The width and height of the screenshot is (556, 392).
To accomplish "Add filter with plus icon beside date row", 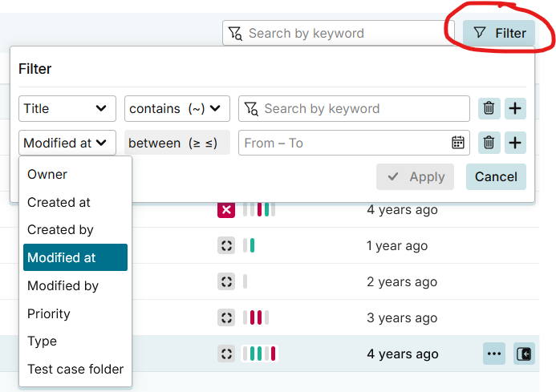I will [x=515, y=143].
